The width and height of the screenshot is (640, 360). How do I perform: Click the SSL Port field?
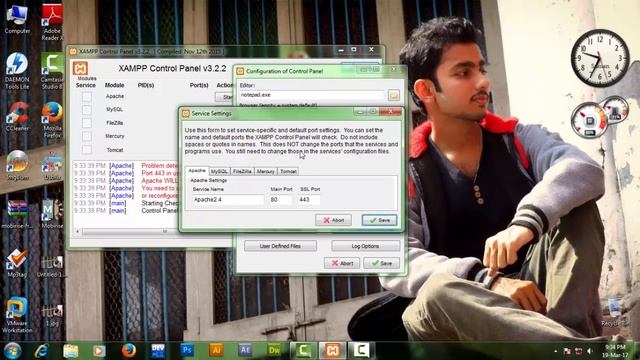(x=309, y=200)
